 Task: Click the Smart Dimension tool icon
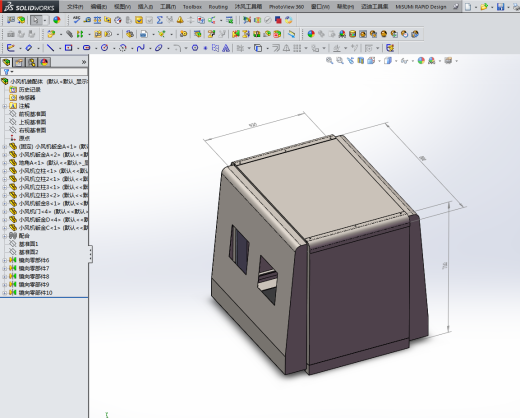pos(29,48)
